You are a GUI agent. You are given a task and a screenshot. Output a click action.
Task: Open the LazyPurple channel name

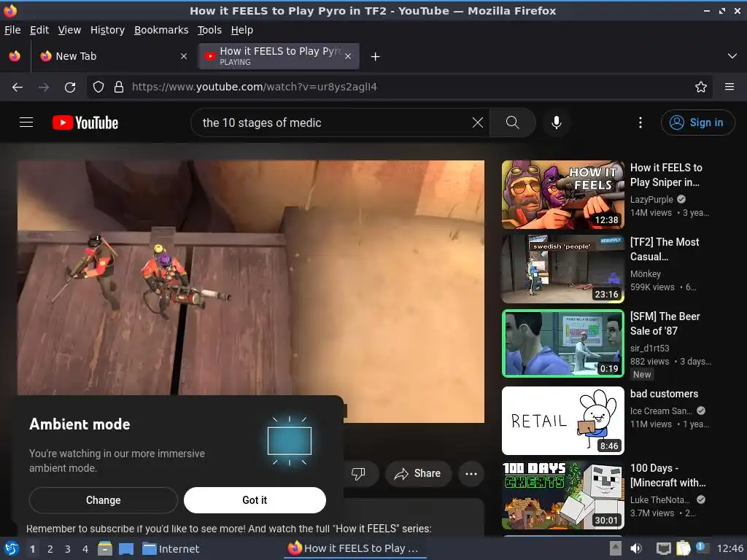pyautogui.click(x=651, y=200)
